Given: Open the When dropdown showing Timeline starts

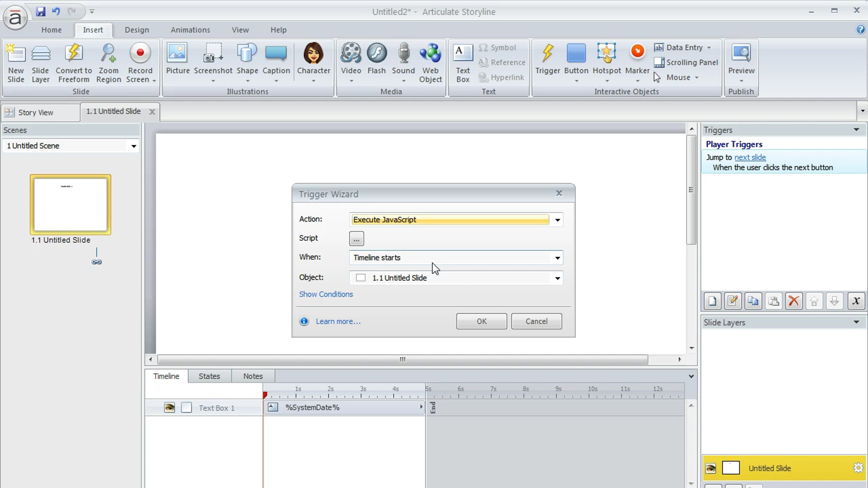Looking at the screenshot, I should click(x=557, y=257).
